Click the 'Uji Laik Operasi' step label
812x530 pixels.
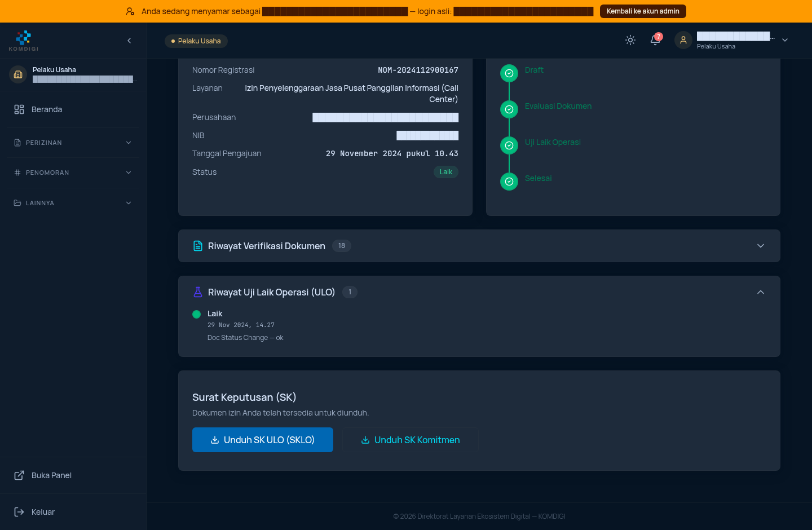[553, 142]
